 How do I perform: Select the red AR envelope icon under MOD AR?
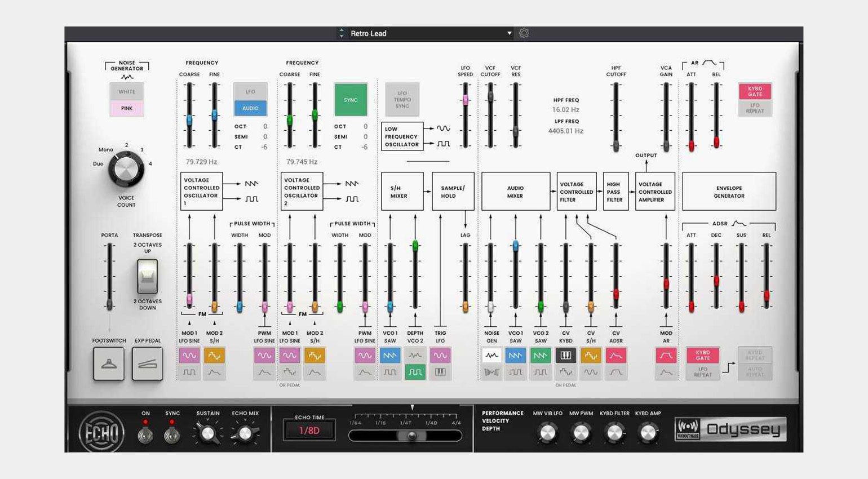(x=666, y=356)
